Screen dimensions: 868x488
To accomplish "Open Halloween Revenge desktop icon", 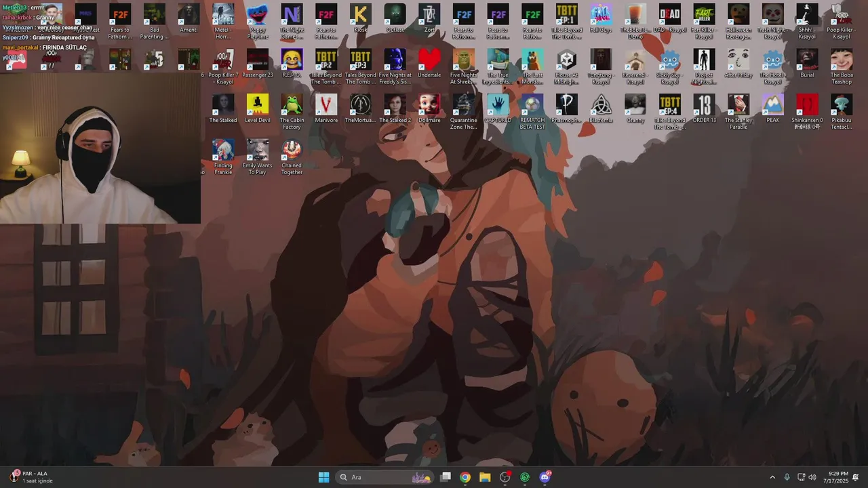I will (x=738, y=22).
